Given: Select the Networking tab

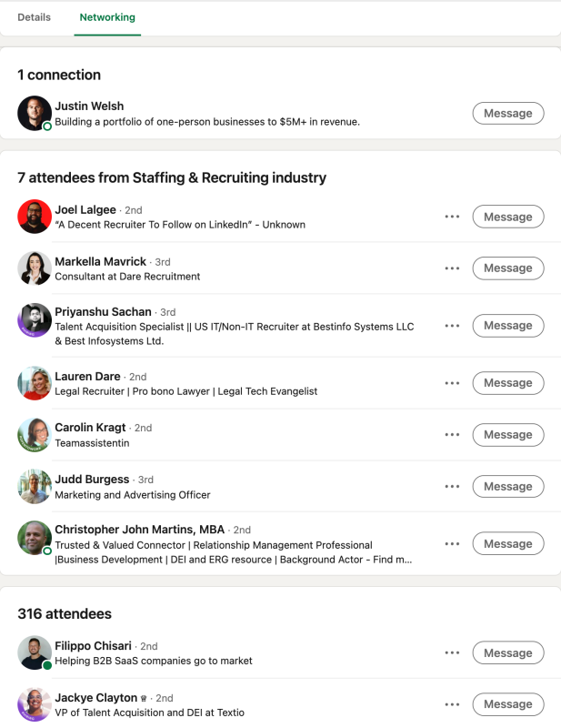Looking at the screenshot, I should tap(107, 17).
